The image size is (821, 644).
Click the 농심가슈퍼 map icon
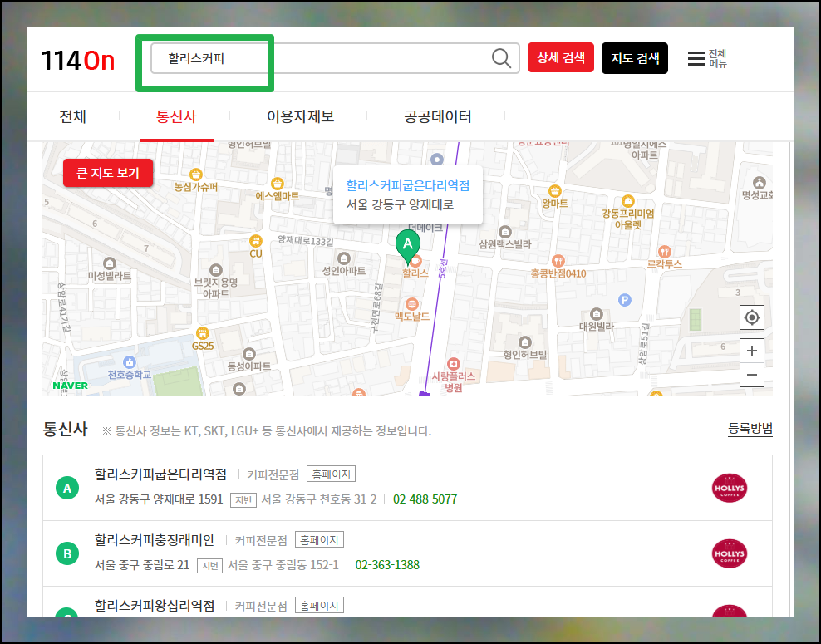pyautogui.click(x=196, y=174)
